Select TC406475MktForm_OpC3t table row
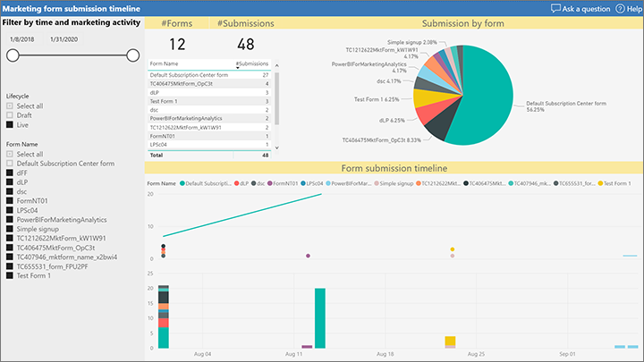The width and height of the screenshot is (644, 362). coord(209,84)
